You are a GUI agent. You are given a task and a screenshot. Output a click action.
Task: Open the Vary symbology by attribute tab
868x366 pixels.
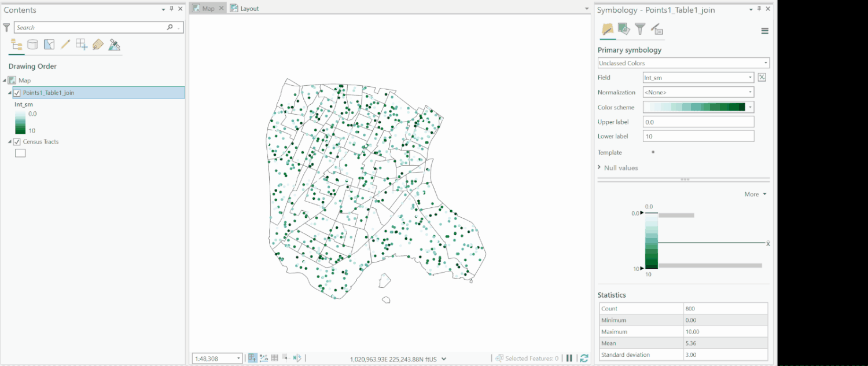tap(623, 28)
